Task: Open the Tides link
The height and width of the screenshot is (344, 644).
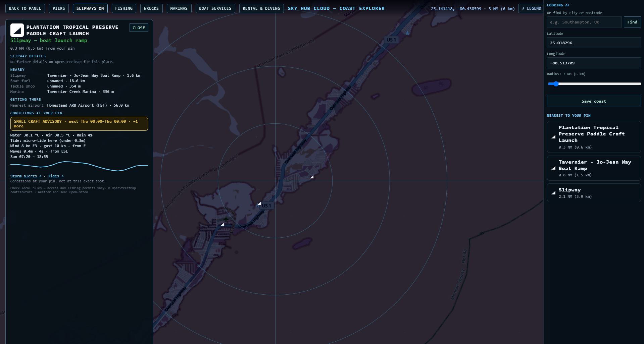Action: pos(56,176)
